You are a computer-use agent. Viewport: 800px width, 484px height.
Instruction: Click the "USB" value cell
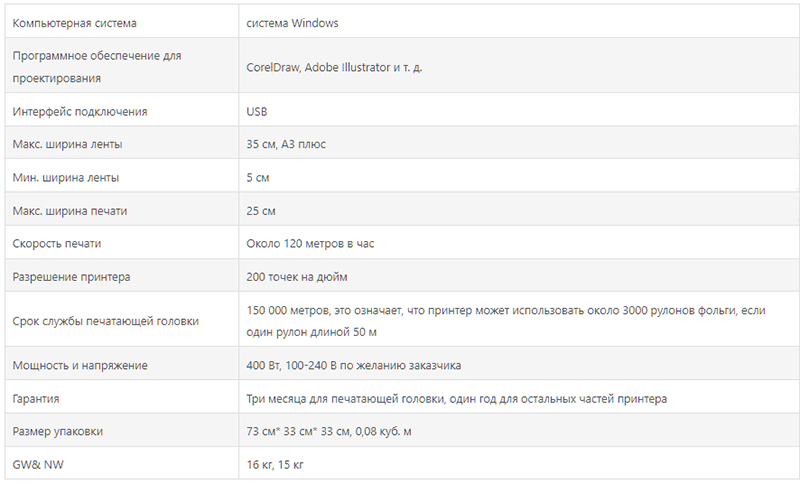tap(257, 111)
